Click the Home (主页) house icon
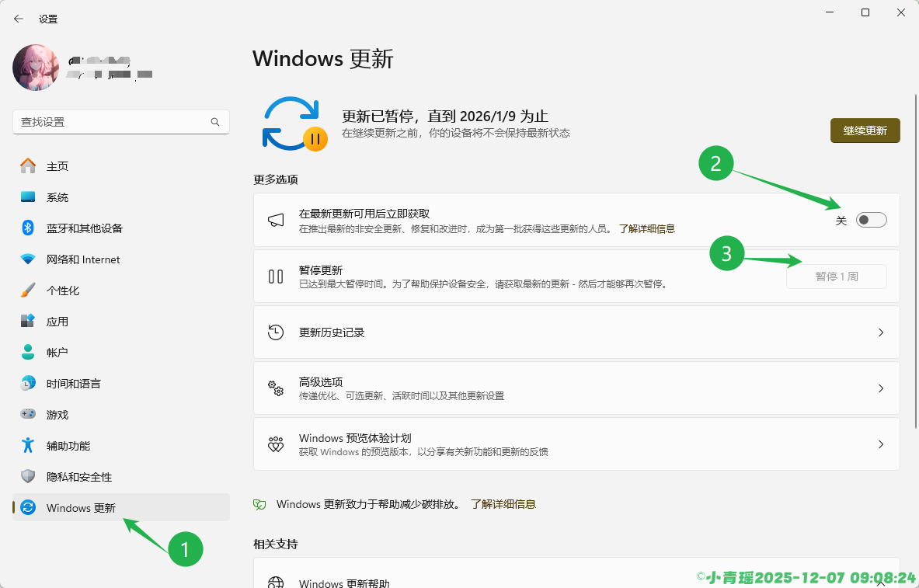The height and width of the screenshot is (588, 919). (x=28, y=166)
